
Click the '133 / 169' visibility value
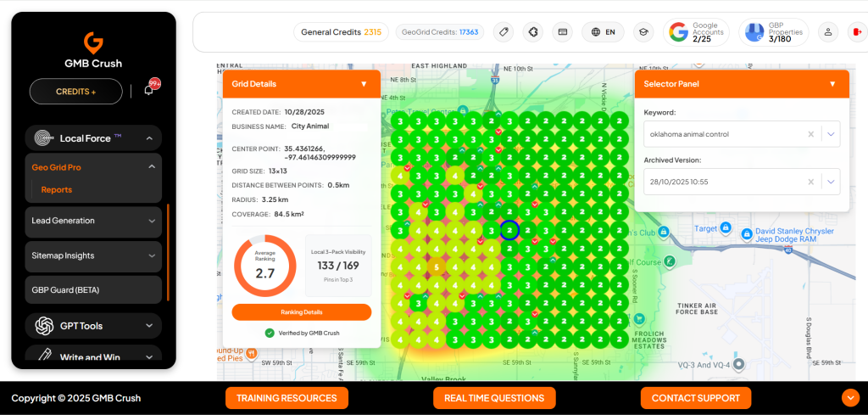pyautogui.click(x=338, y=266)
